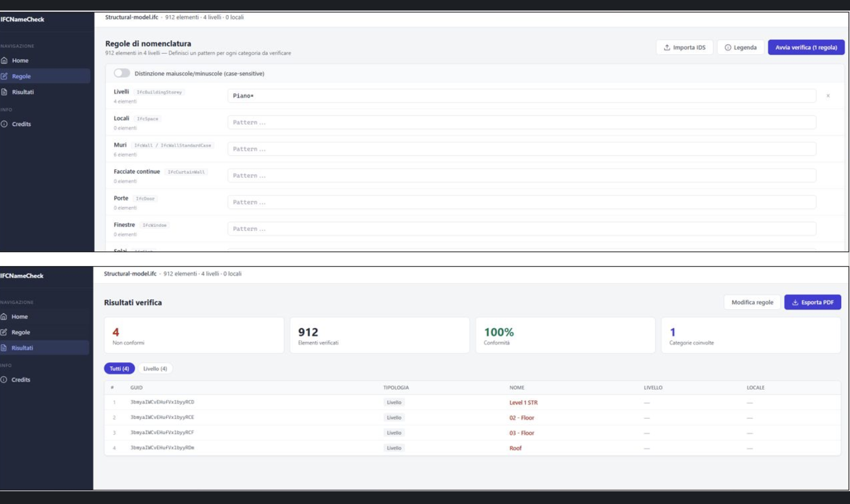This screenshot has height=504, width=850.
Task: Click the Porte pattern input field
Action: point(522,202)
